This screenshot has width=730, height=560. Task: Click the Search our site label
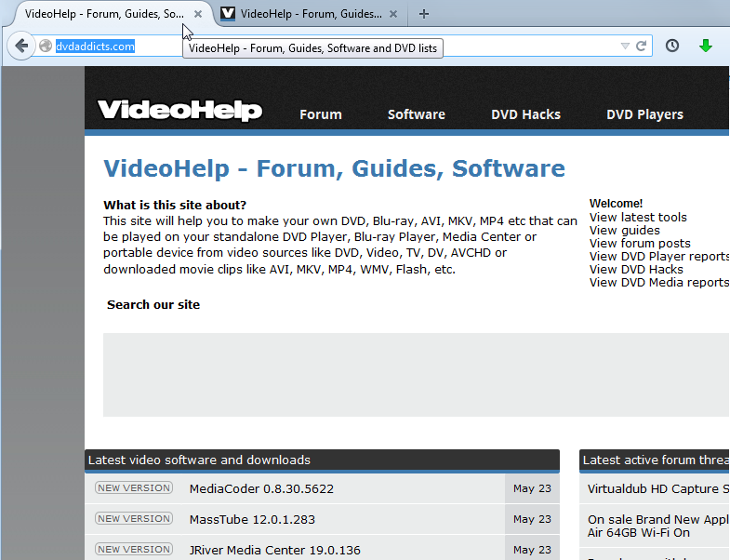click(153, 305)
